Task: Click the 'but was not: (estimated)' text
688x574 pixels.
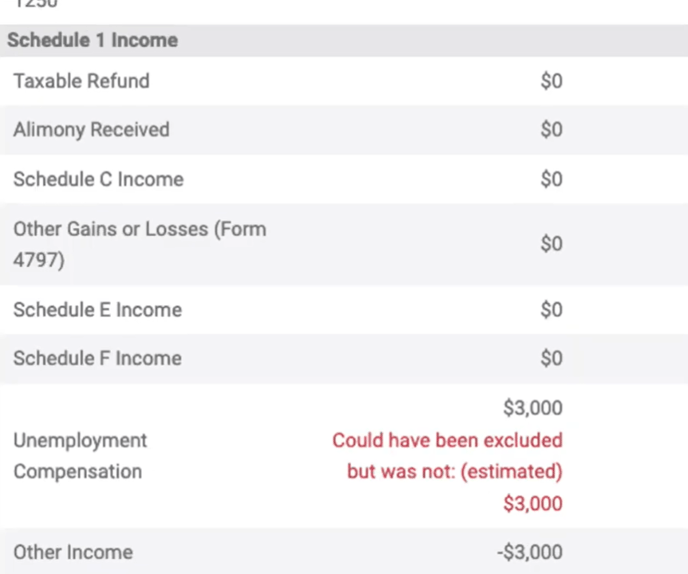Action: pyautogui.click(x=455, y=472)
